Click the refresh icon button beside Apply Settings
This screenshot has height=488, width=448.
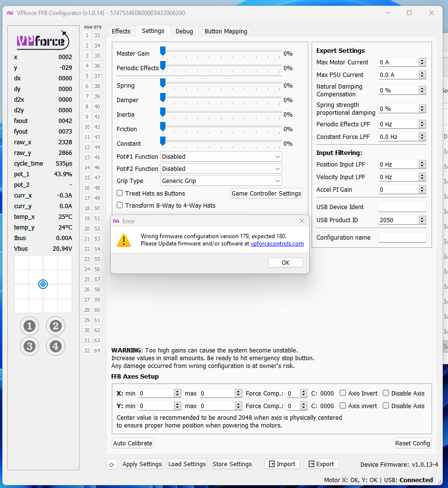[111, 464]
